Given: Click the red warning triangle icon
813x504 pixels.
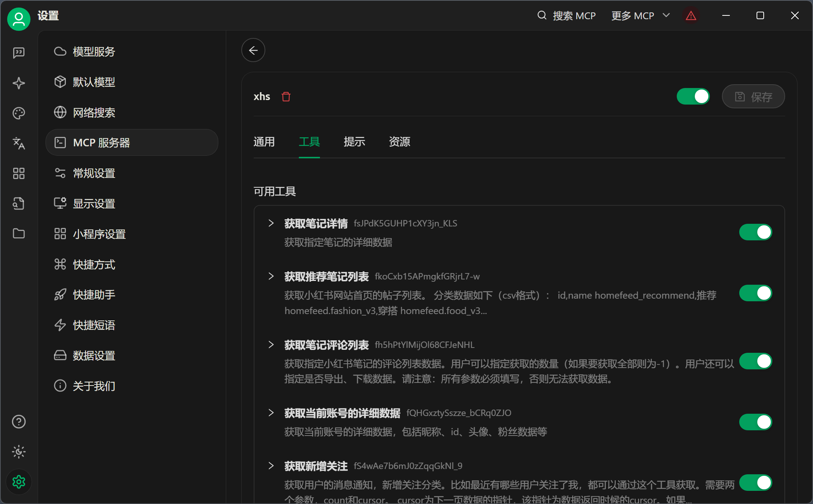Looking at the screenshot, I should coord(691,16).
